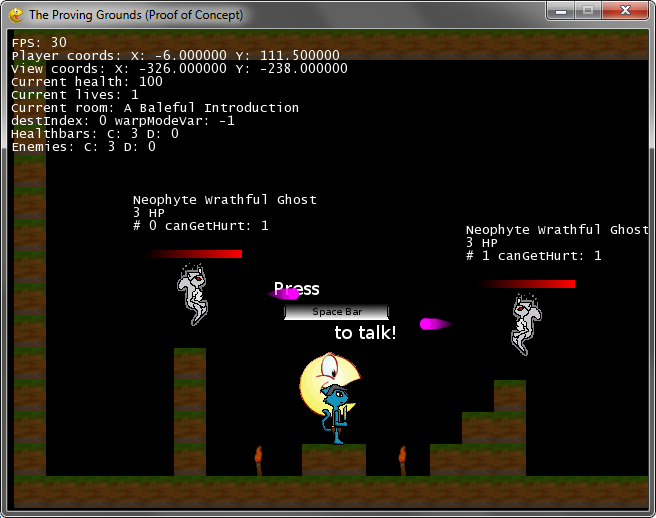Click the 'View coords' debug line
656x518 pixels.
[179, 68]
